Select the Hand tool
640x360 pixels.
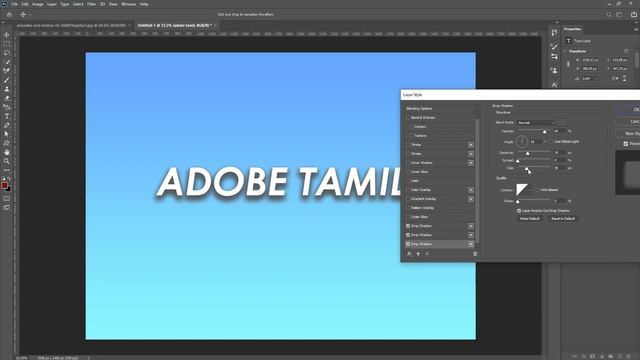7,152
